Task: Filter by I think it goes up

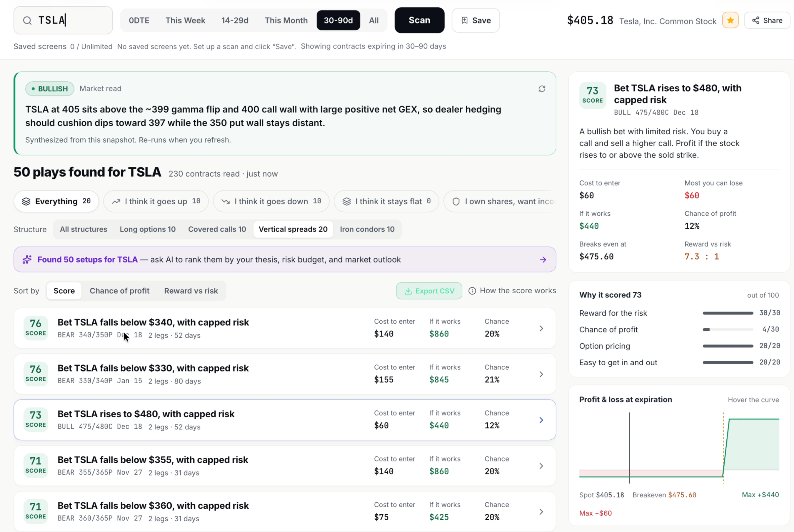Action: [x=156, y=201]
